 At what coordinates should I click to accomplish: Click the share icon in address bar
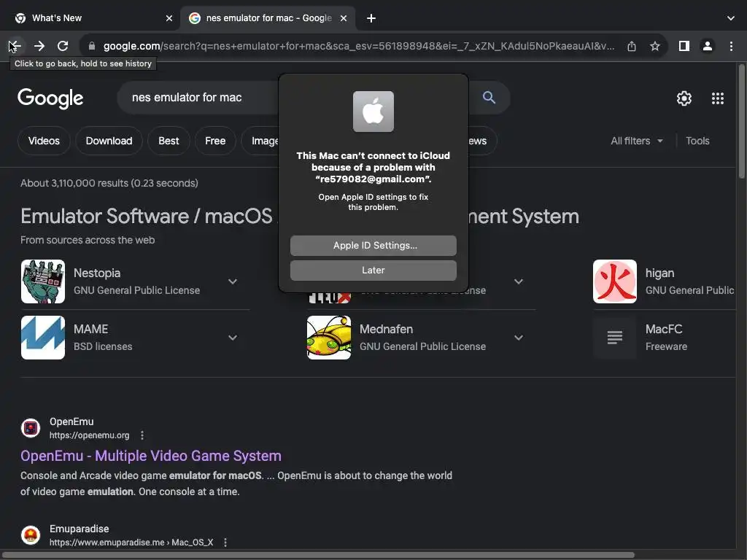632,46
